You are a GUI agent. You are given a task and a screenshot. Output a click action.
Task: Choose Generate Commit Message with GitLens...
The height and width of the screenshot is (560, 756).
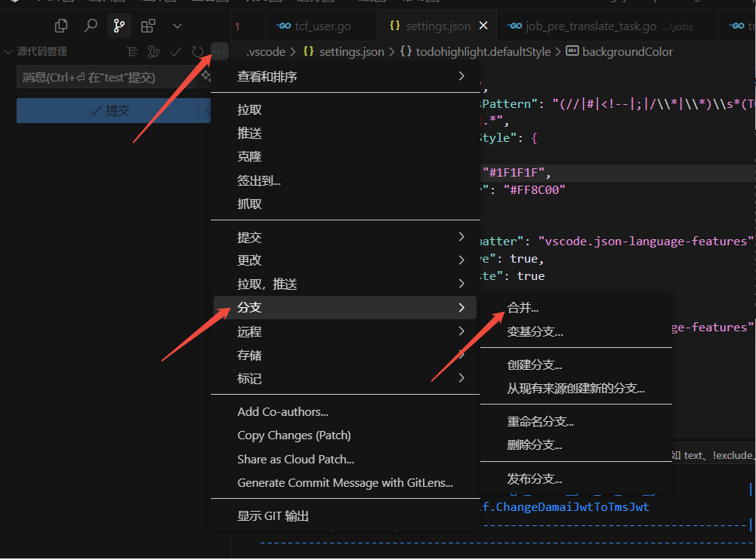tap(345, 483)
